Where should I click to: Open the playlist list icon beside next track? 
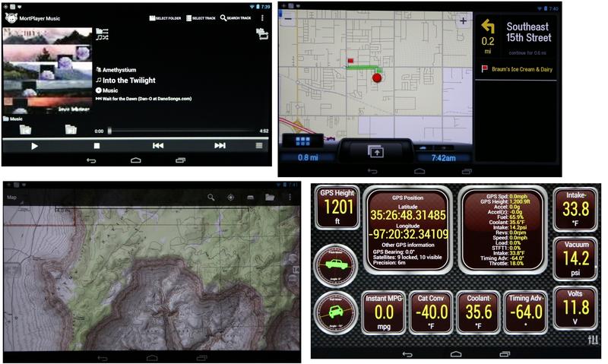(261, 145)
